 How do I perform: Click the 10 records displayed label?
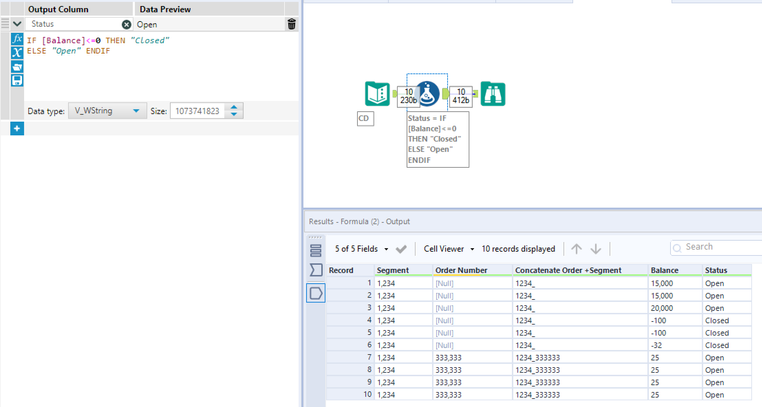518,249
